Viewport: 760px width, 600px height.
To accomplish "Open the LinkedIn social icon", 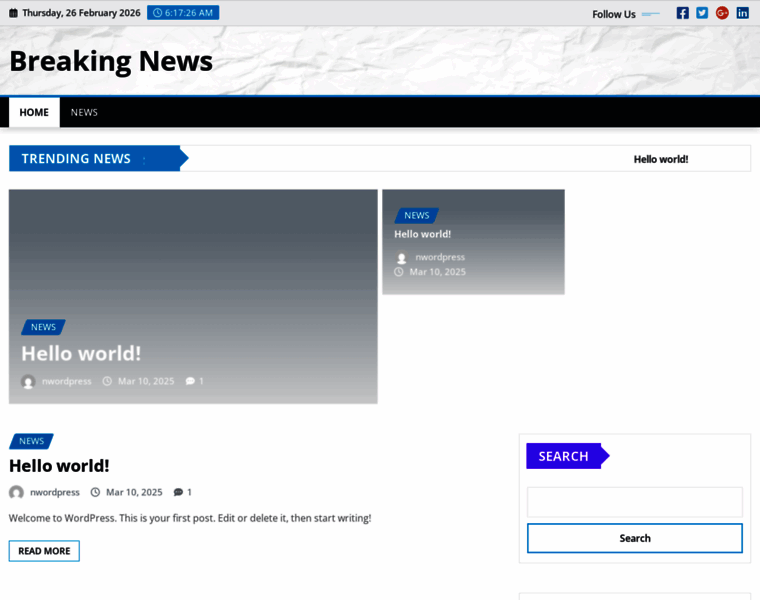I will (x=742, y=13).
